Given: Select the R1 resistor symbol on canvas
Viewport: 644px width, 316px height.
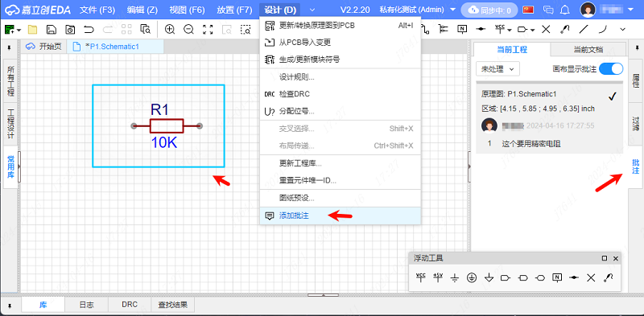Looking at the screenshot, I should (x=167, y=126).
